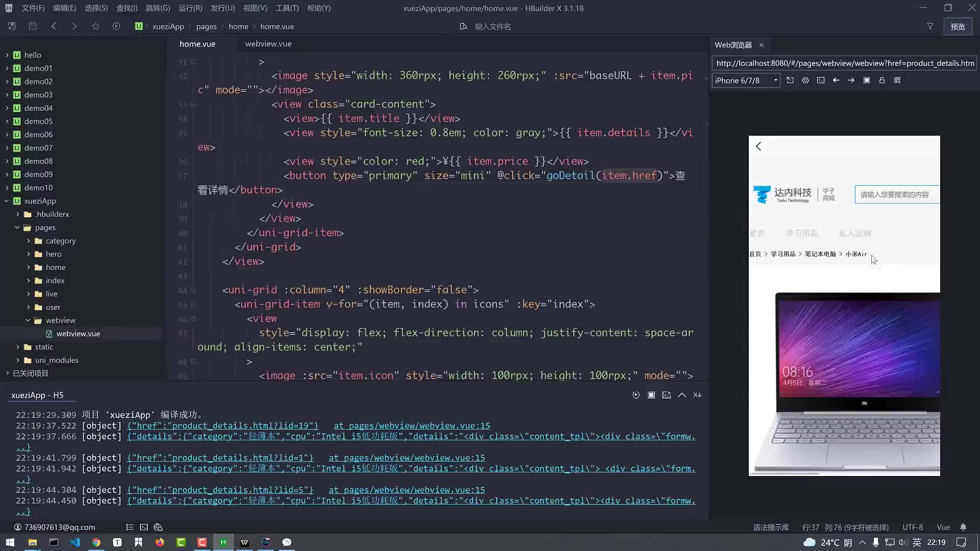Open Web browser settings gear icon

point(805,80)
